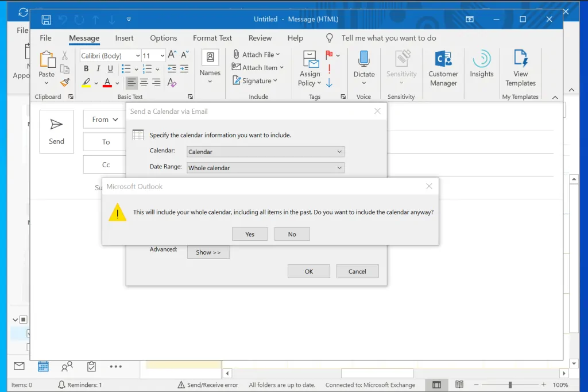Image resolution: width=588 pixels, height=392 pixels.
Task: Set High Importance with red exclamation
Action: (x=329, y=69)
